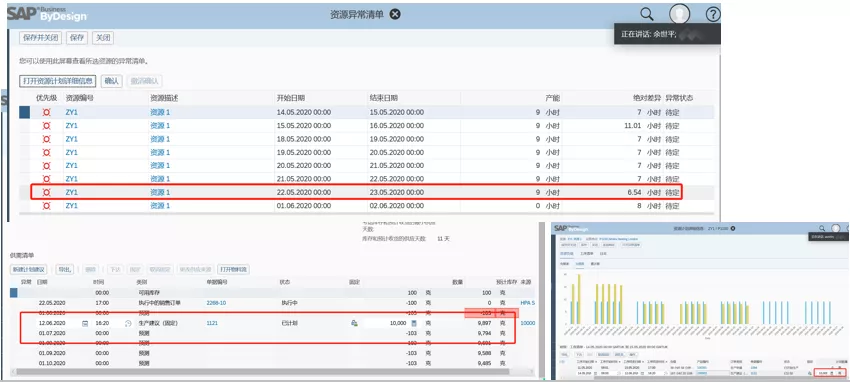Close the 资源异常清单 tab with the X icon
The height and width of the screenshot is (382, 850).
pyautogui.click(x=395, y=15)
